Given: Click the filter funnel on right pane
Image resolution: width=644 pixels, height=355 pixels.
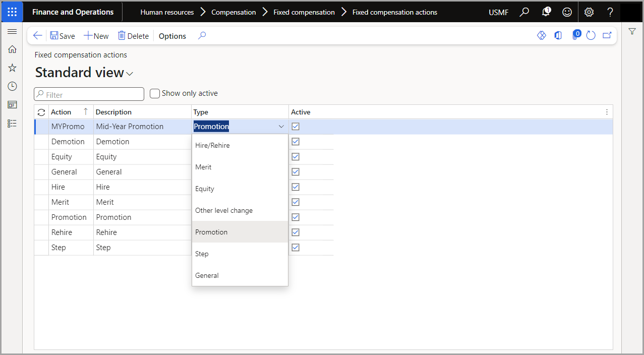Looking at the screenshot, I should [632, 31].
